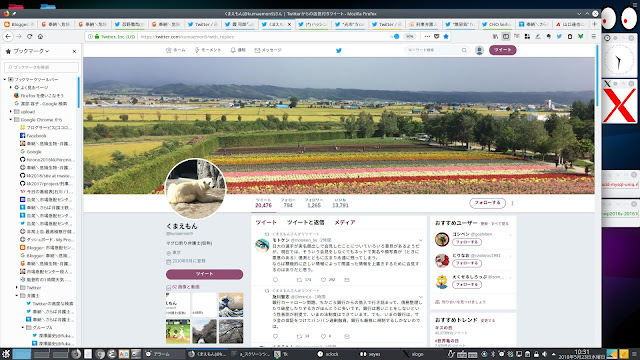This screenshot has width=640, height=360.
Task: Click the ツイート button under profile bio
Action: 204,274
